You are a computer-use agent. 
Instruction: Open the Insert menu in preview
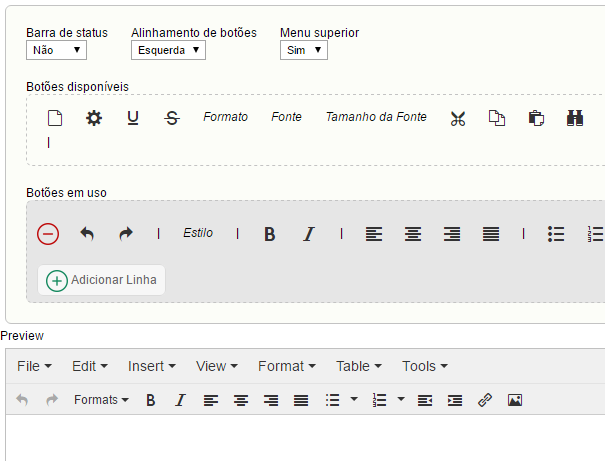(x=151, y=366)
